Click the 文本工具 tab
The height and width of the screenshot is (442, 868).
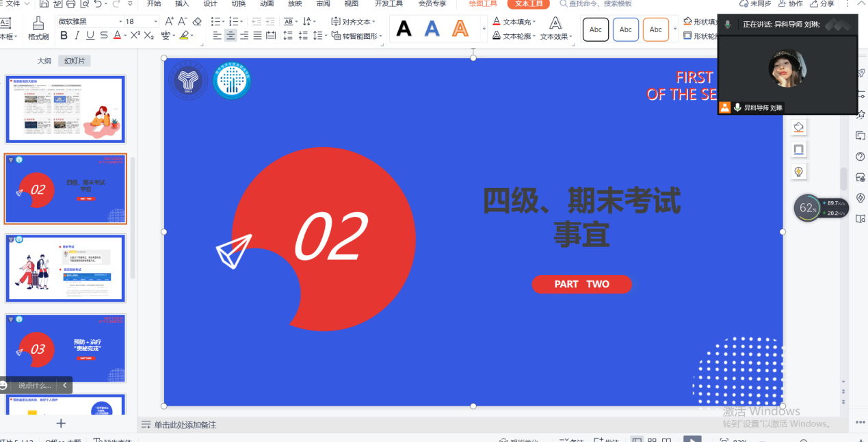pyautogui.click(x=528, y=3)
